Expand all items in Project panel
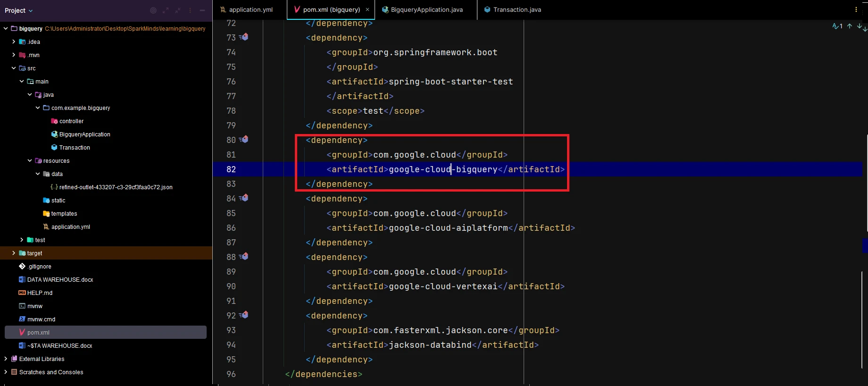This screenshot has height=386, width=868. (x=166, y=10)
